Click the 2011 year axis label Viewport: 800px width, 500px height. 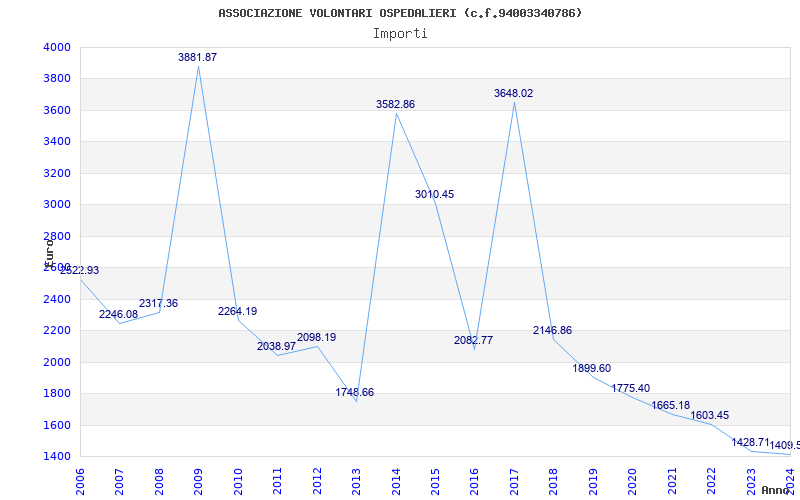tap(277, 482)
